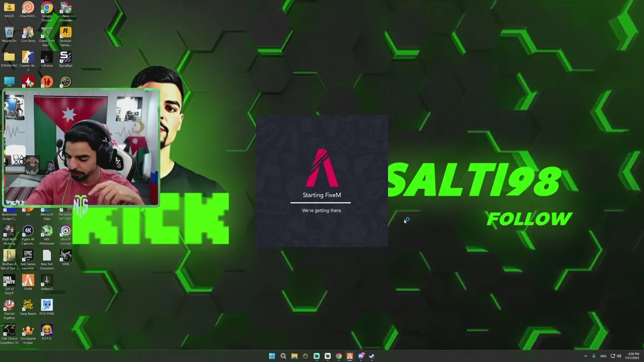Image resolution: width=644 pixels, height=362 pixels.
Task: Open Steam from the taskbar
Action: (372, 356)
